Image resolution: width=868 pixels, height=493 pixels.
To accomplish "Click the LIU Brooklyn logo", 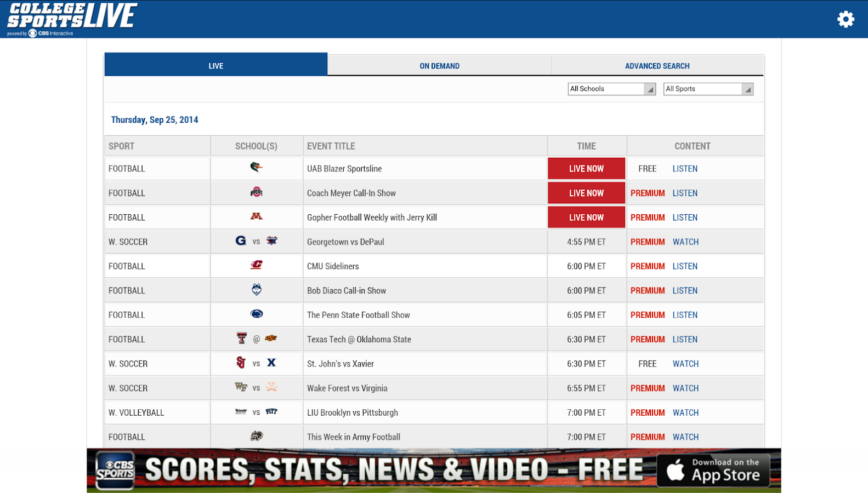I will (x=241, y=411).
